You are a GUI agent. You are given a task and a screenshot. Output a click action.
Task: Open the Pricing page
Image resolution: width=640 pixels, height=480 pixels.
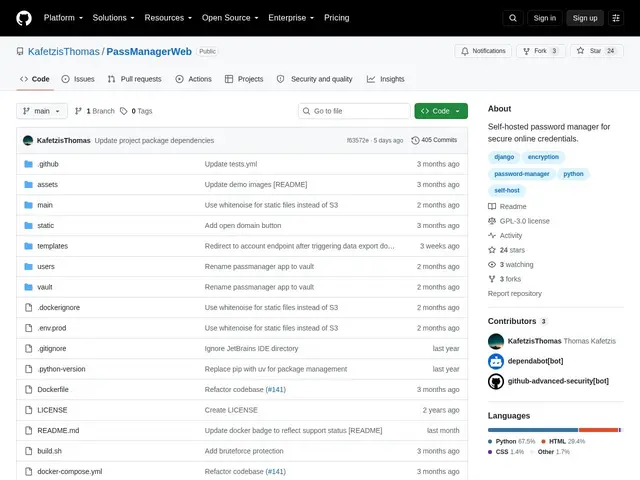[x=337, y=18]
